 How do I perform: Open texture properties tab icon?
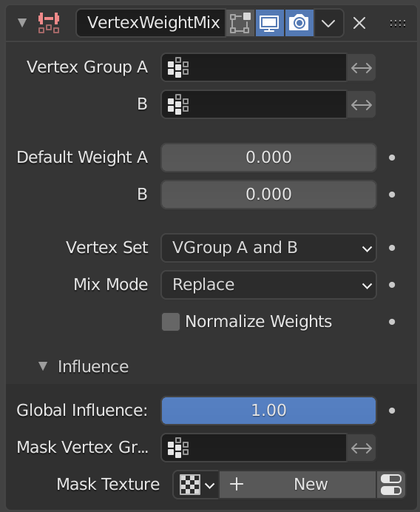click(391, 485)
